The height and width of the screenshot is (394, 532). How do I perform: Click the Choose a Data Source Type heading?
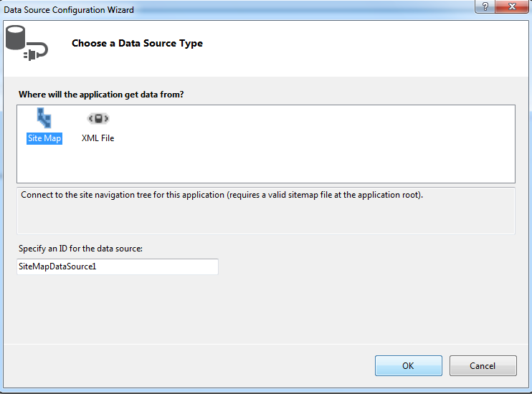point(137,44)
